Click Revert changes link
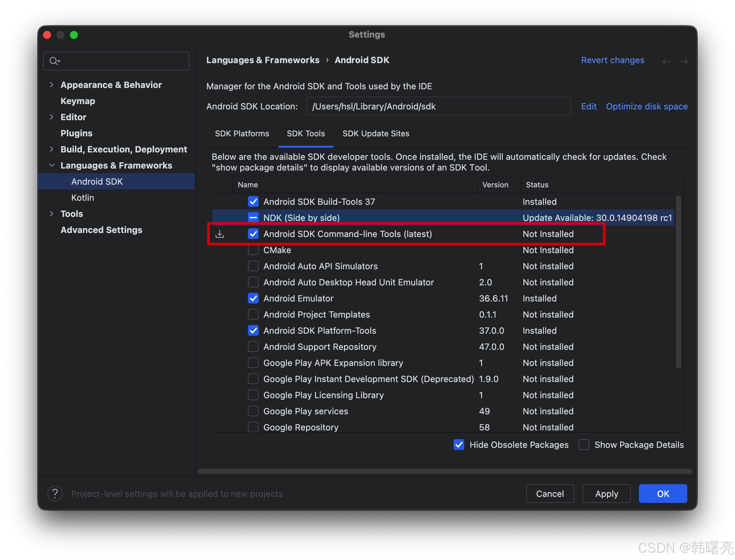Screen dimensions: 735x560 613,60
